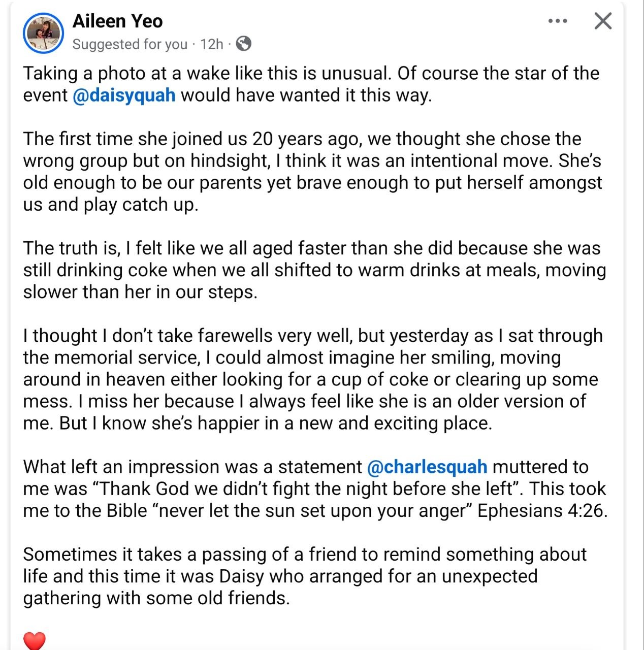Screen dimensions: 644x650
Task: Open the three-dot post options menu
Action: (x=558, y=21)
